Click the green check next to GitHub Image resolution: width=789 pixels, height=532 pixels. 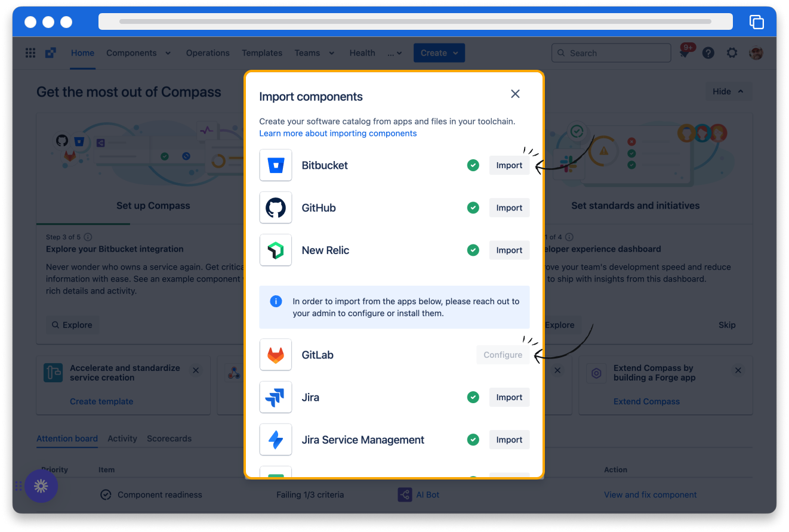click(473, 208)
